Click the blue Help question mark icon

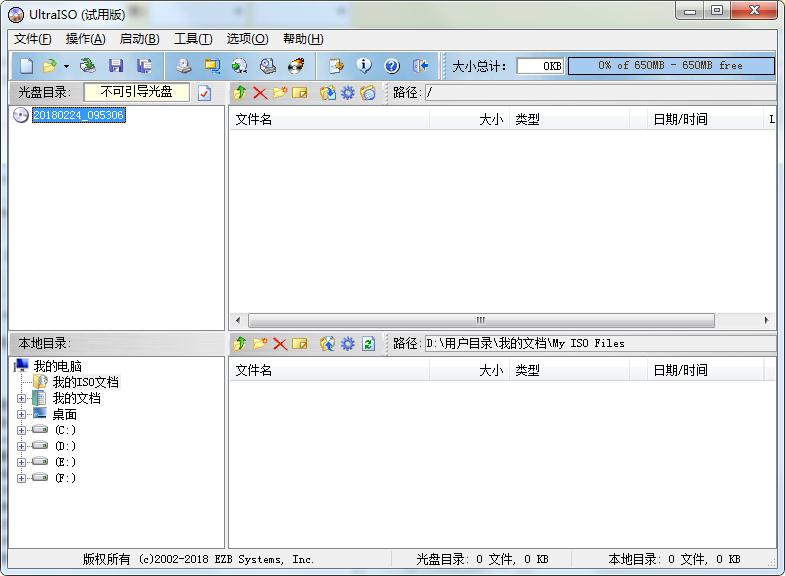(392, 66)
